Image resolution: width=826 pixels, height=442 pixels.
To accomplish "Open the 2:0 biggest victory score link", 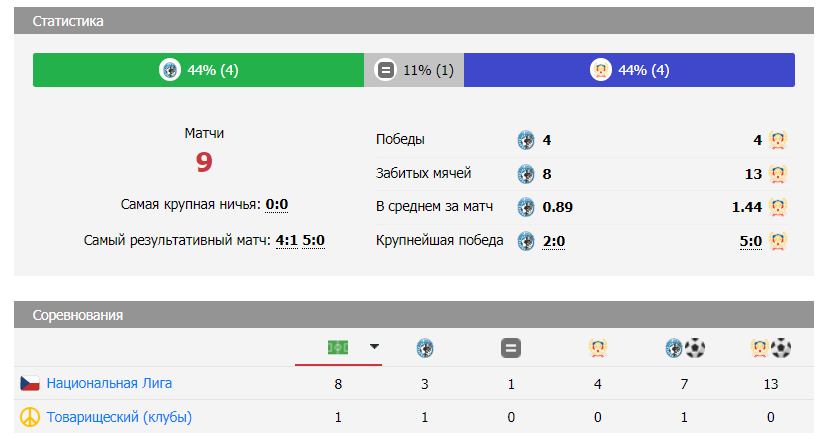I will click(x=554, y=241).
